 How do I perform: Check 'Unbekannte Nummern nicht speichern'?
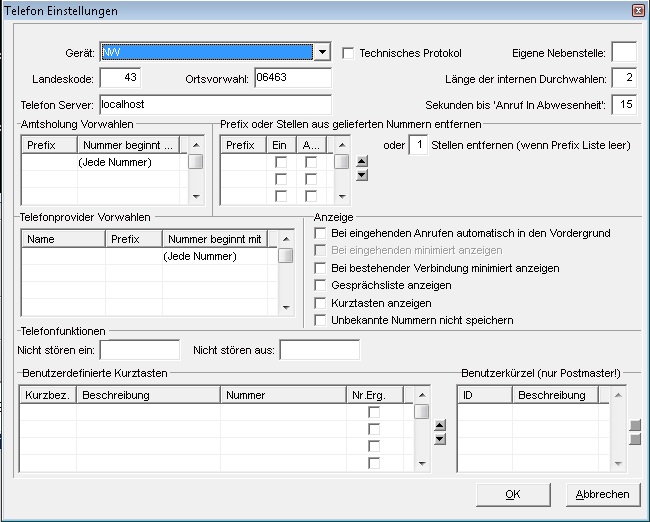point(321,320)
